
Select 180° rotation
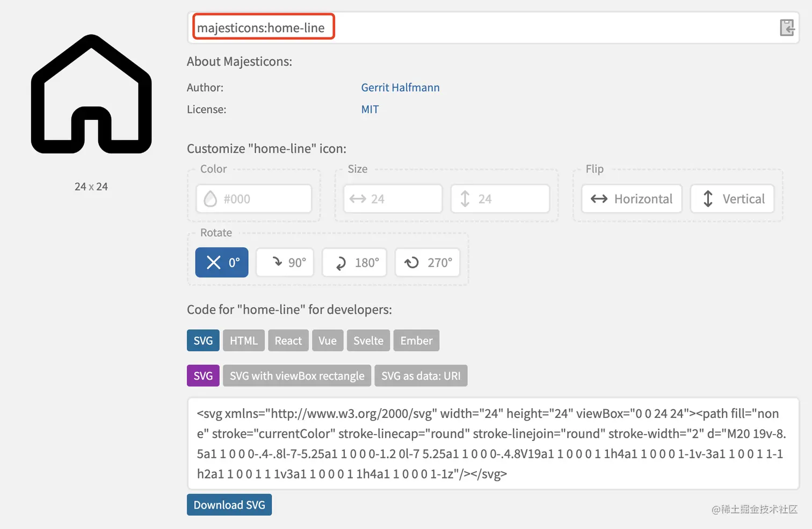(354, 263)
